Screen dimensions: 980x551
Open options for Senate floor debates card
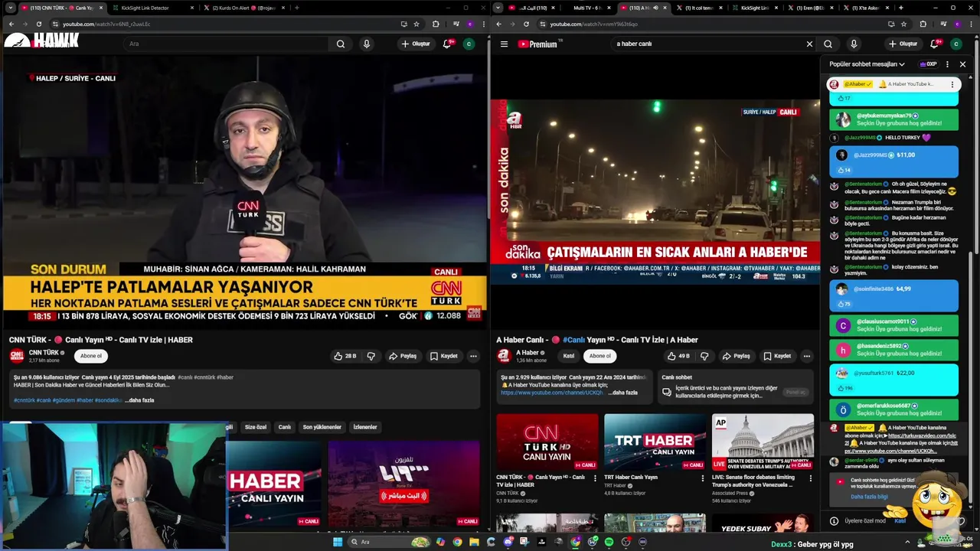(811, 478)
